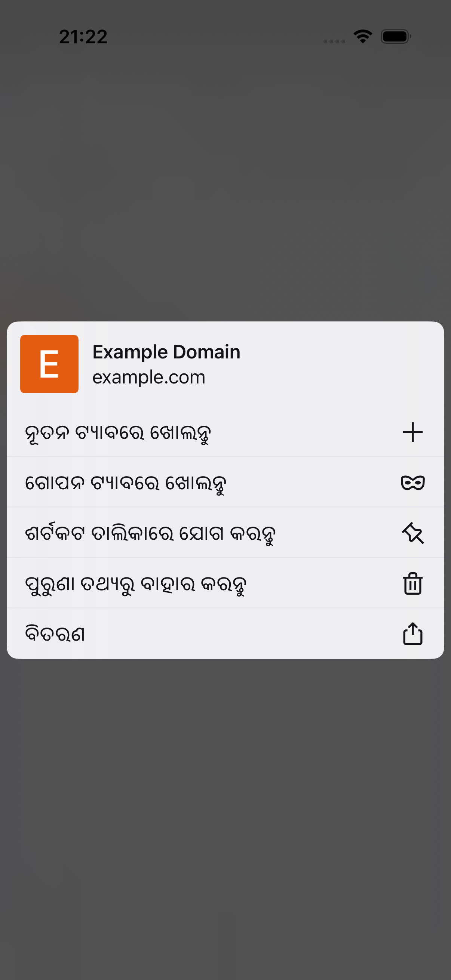Tap the 21:22 clock in status bar
This screenshot has height=980, width=451.
[x=83, y=37]
